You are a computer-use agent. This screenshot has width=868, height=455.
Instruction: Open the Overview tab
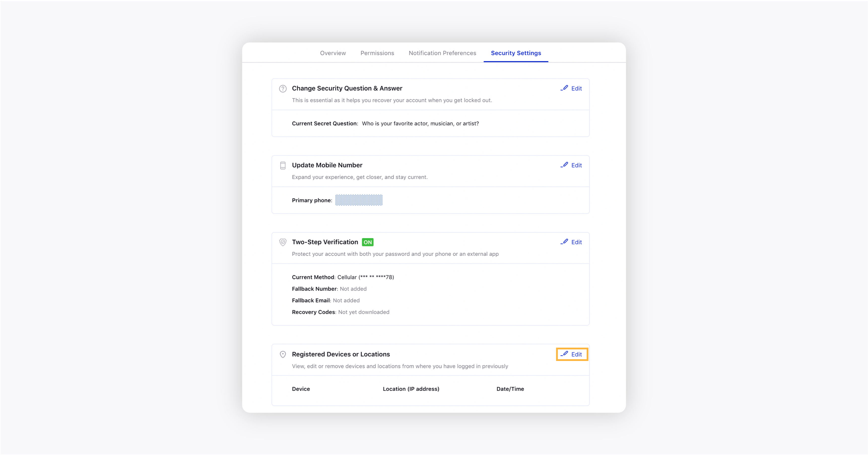(x=333, y=53)
